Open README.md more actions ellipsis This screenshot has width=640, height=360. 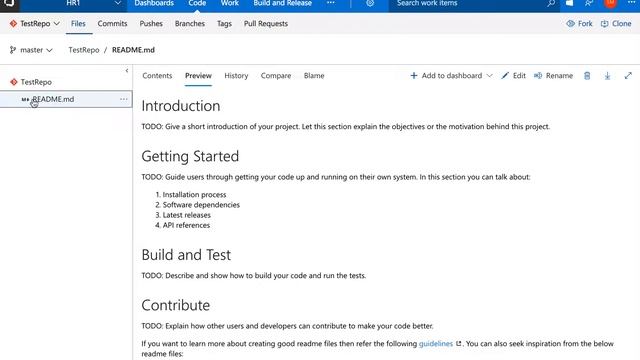coord(124,99)
